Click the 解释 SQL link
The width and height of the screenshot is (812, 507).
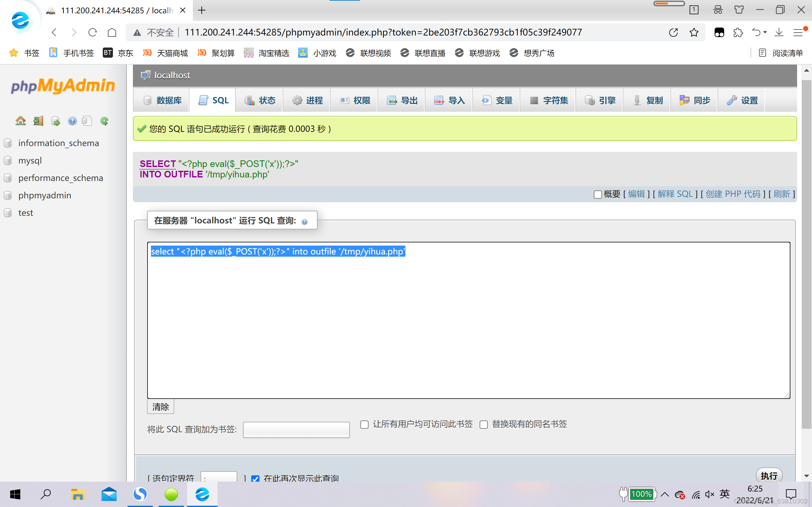[675, 194]
